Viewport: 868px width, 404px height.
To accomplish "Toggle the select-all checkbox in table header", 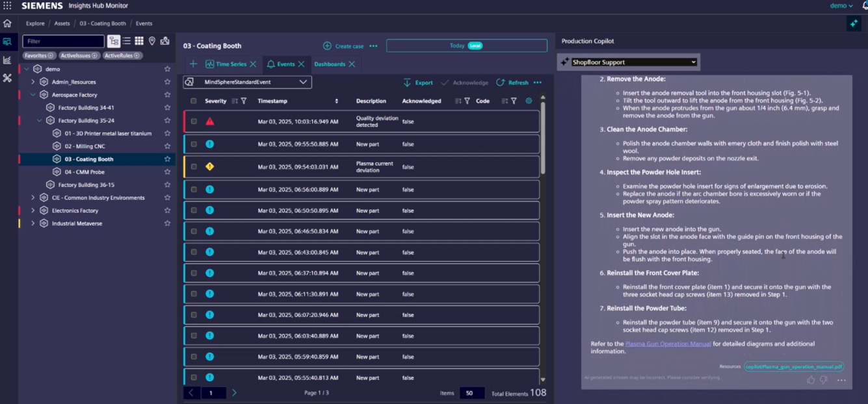I will [x=193, y=101].
